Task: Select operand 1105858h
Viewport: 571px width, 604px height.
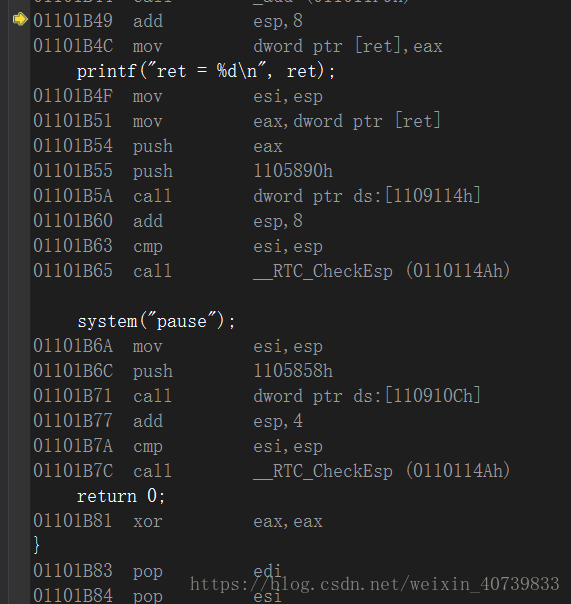Action: pos(293,371)
